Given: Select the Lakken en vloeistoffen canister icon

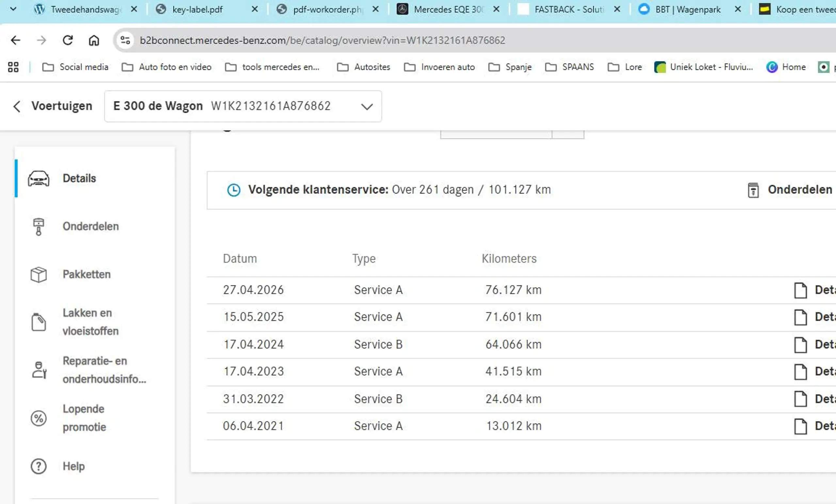Looking at the screenshot, I should coord(38,322).
